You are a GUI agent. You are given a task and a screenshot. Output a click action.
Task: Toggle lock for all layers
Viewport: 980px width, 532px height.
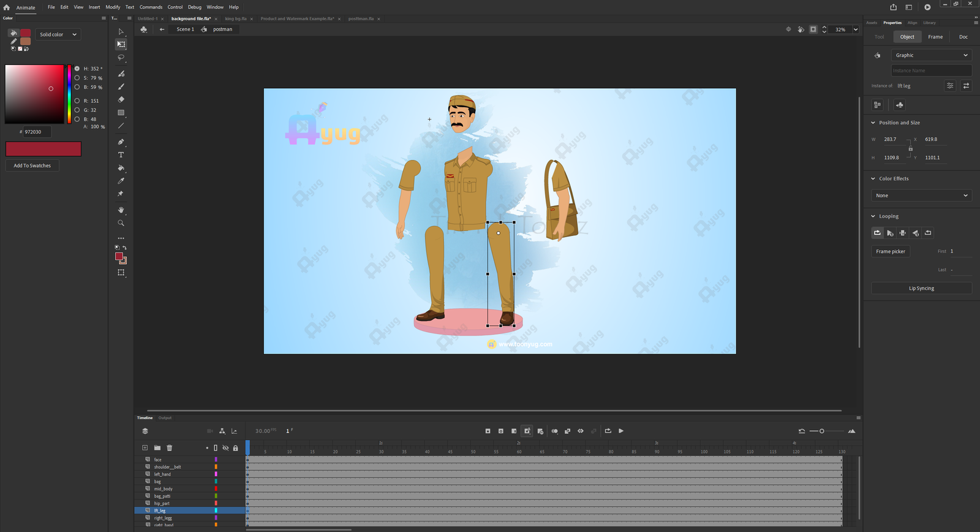[235, 448]
